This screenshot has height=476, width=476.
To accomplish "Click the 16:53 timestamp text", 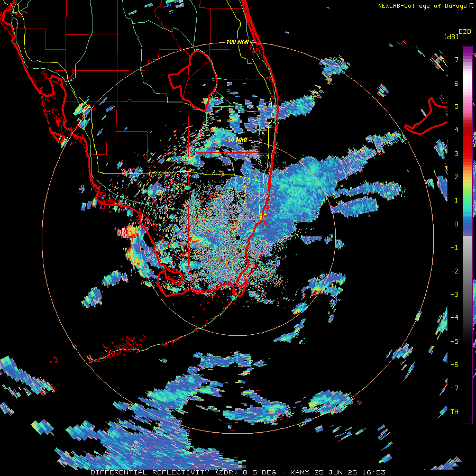I will click(x=373, y=472).
